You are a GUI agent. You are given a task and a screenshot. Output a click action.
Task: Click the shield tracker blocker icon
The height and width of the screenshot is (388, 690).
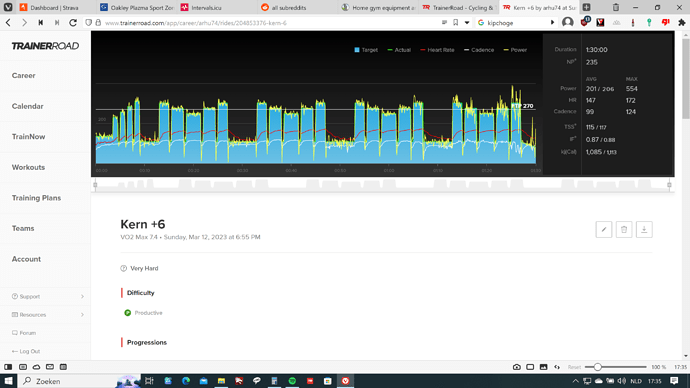point(88,22)
